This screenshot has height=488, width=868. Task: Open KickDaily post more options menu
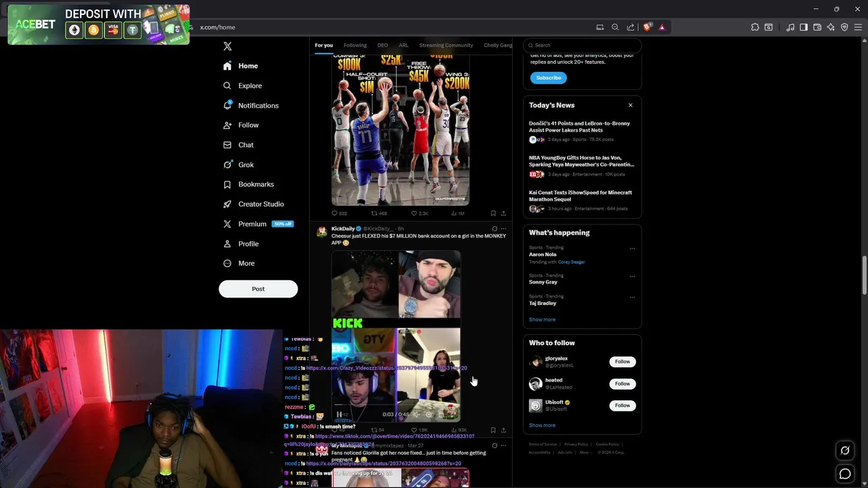503,228
